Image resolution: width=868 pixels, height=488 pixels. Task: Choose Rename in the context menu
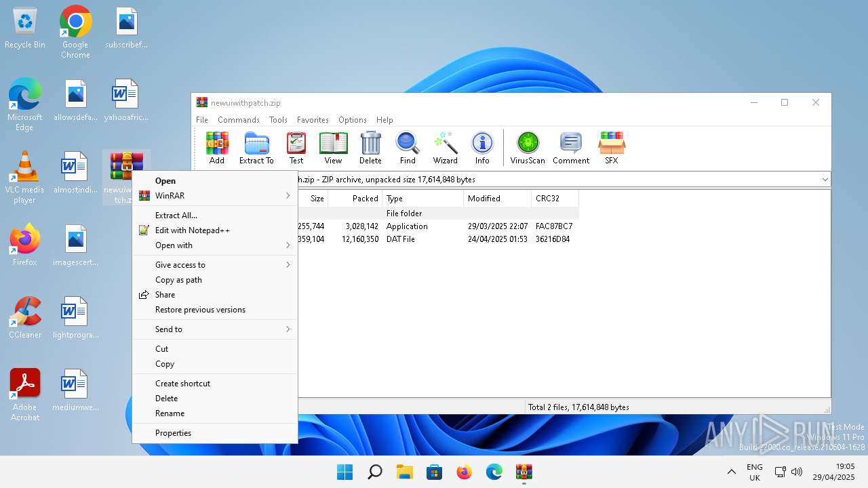point(215,413)
